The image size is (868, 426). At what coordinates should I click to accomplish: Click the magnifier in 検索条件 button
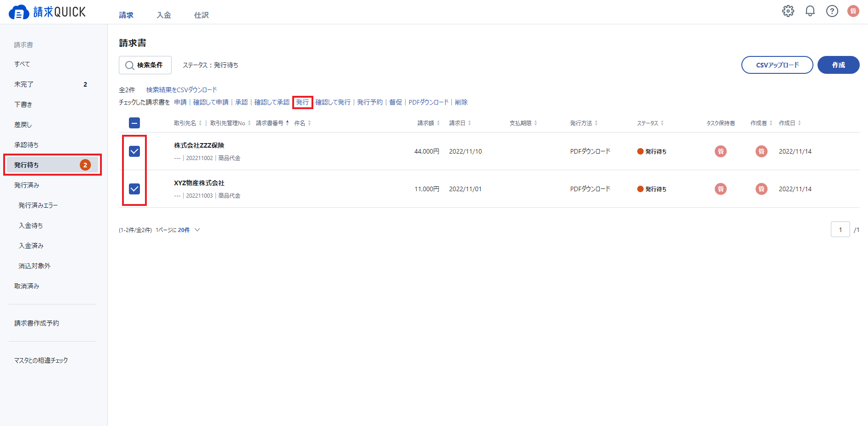[129, 65]
